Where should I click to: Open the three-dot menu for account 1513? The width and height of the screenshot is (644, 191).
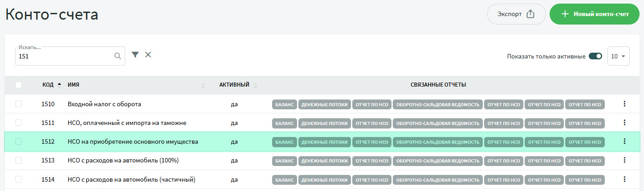pyautogui.click(x=624, y=160)
